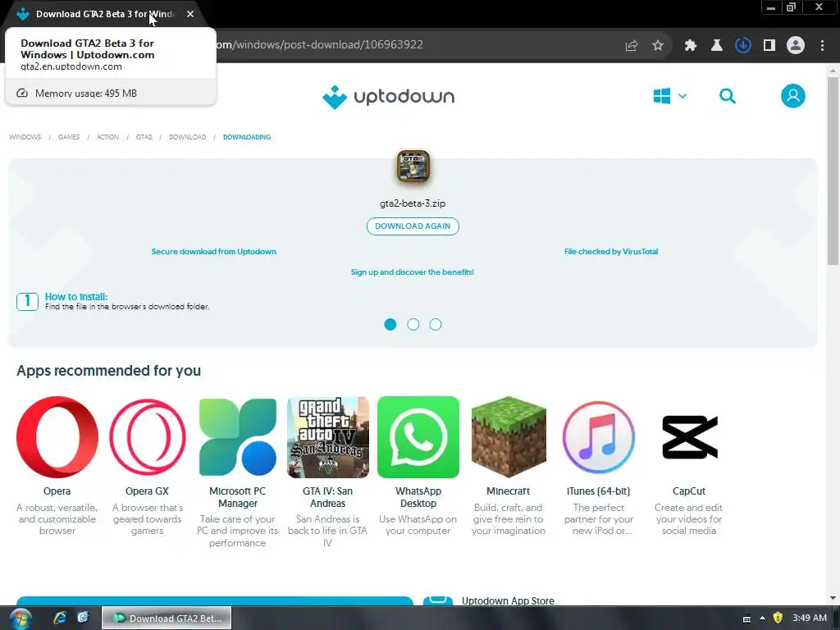This screenshot has height=630, width=840.
Task: Open the Chrome three-dot menu
Action: click(x=822, y=46)
